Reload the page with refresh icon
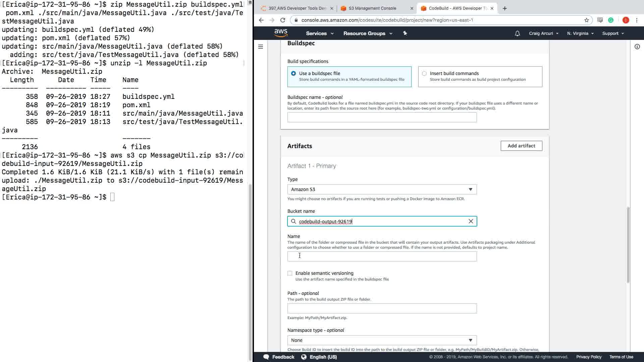The image size is (644, 362). tap(283, 20)
